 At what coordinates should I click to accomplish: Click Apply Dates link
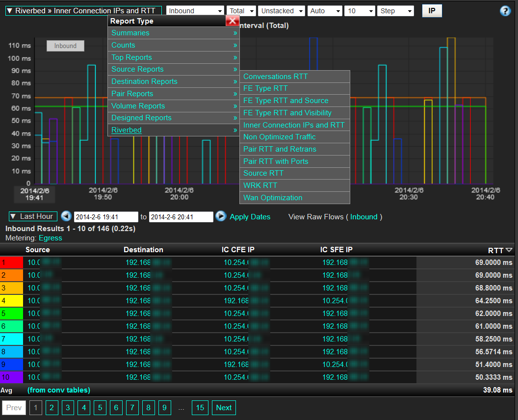coord(250,217)
